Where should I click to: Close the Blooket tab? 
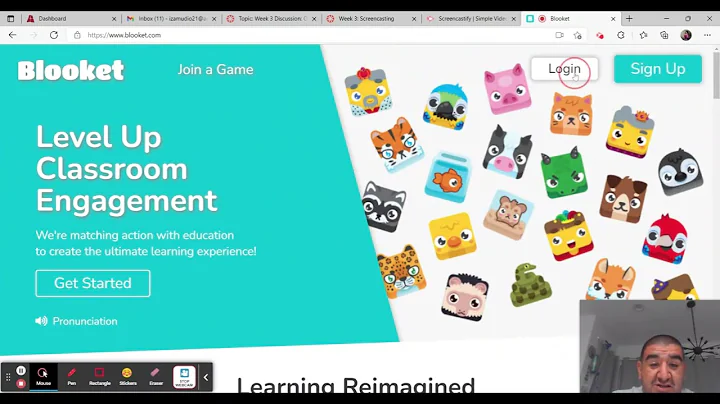point(613,19)
